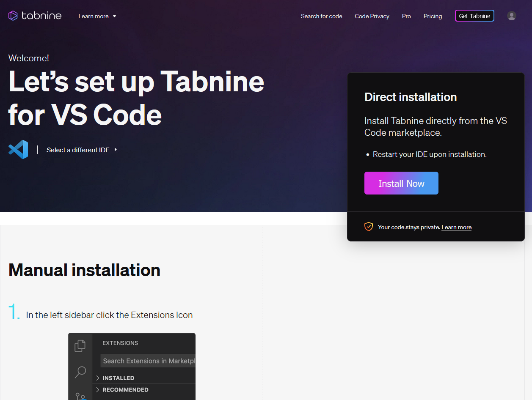Click the Tabnine hexagon logo
This screenshot has width=532, height=400.
coord(13,15)
